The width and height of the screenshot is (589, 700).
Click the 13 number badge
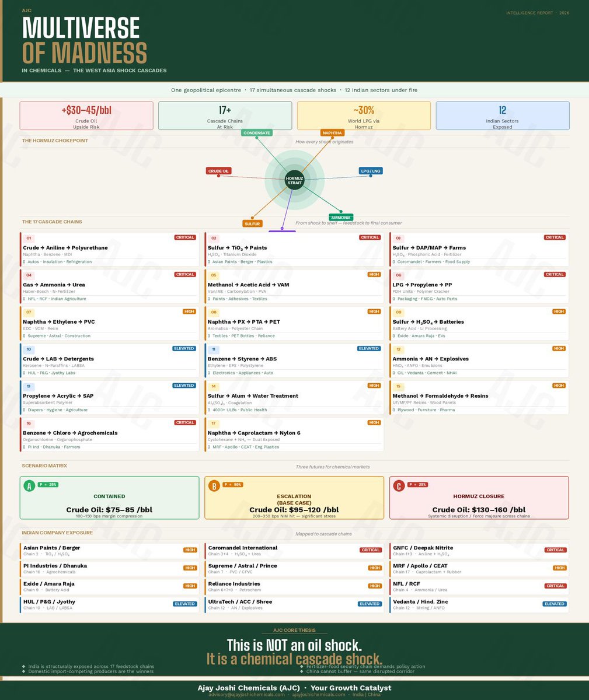(29, 386)
